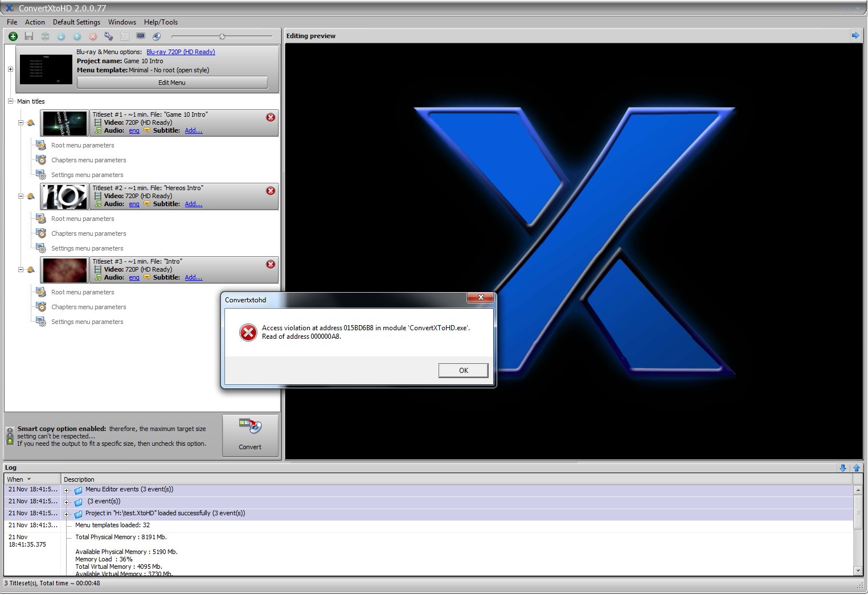The image size is (868, 595).
Task: Open Settings menu parameters under Titleset #1
Action: tap(87, 175)
